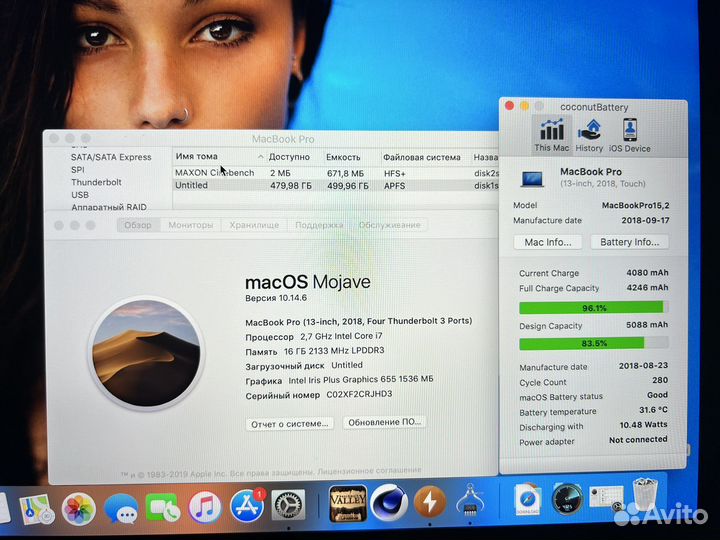Go to the Поддержка tab
Viewport: 720px width, 540px height.
[x=319, y=225]
